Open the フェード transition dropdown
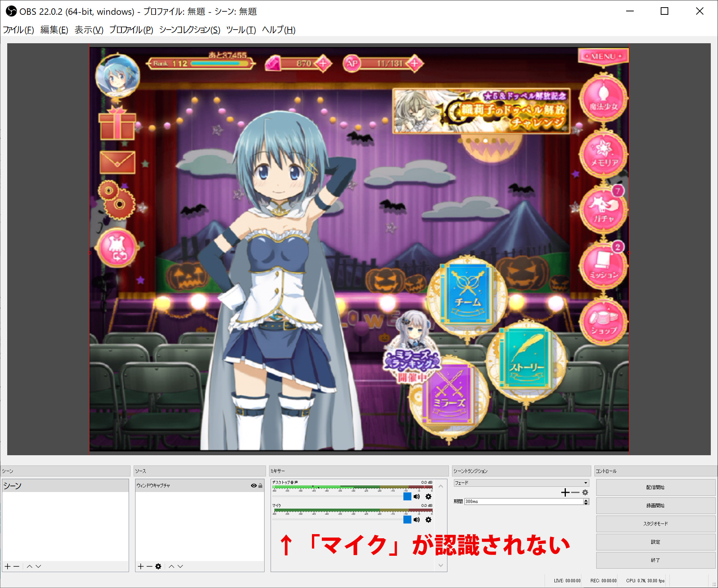This screenshot has height=588, width=718. [x=521, y=483]
